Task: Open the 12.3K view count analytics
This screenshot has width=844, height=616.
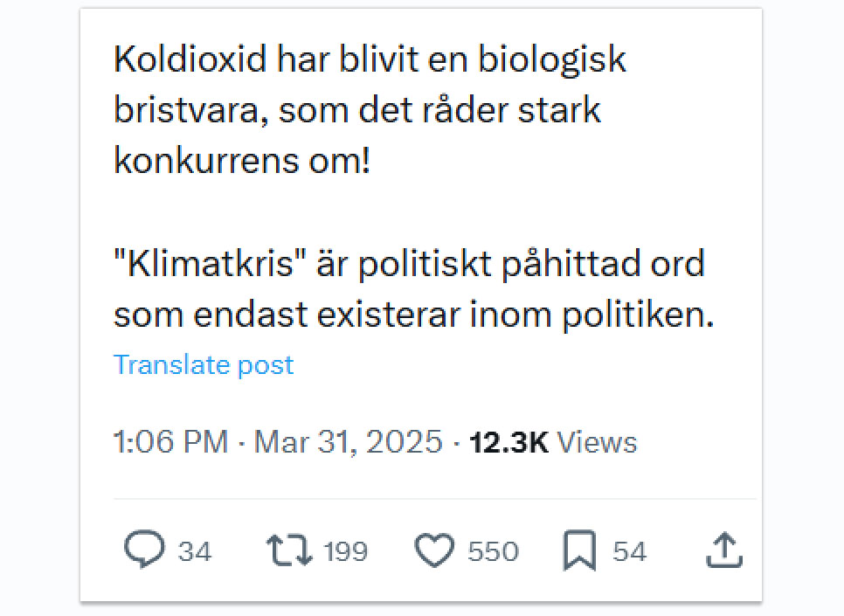Action: coord(508,442)
